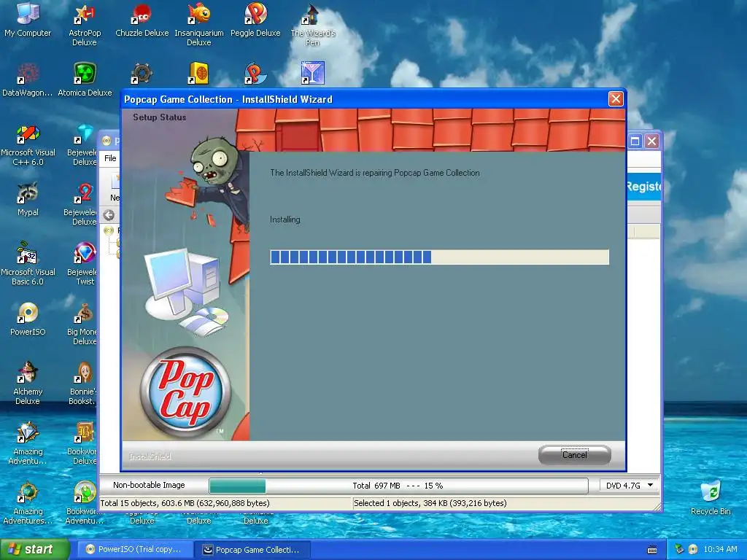Click the Back arrow in PowerISO window
This screenshot has width=747, height=560.
pos(109,215)
